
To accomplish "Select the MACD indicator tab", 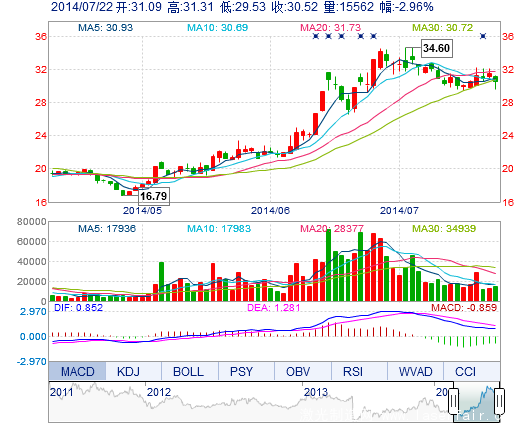I will (77, 371).
